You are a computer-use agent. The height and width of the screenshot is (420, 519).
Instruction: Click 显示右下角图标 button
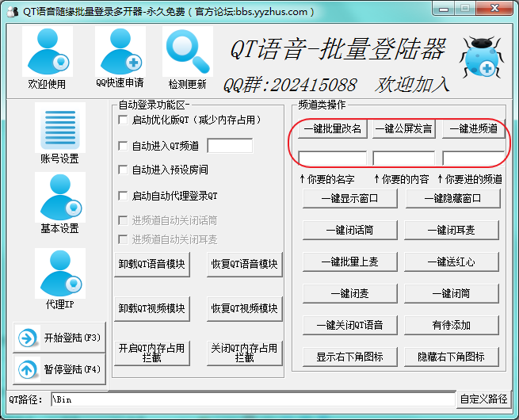point(350,357)
